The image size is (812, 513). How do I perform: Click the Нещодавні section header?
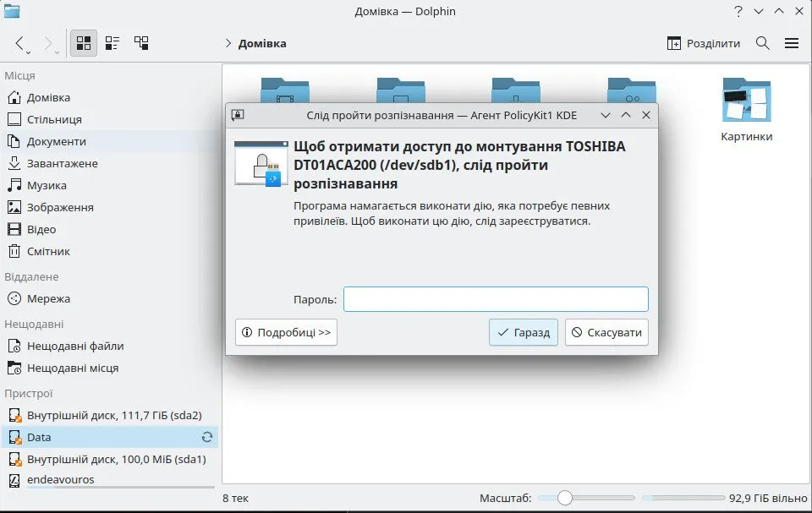tap(34, 324)
